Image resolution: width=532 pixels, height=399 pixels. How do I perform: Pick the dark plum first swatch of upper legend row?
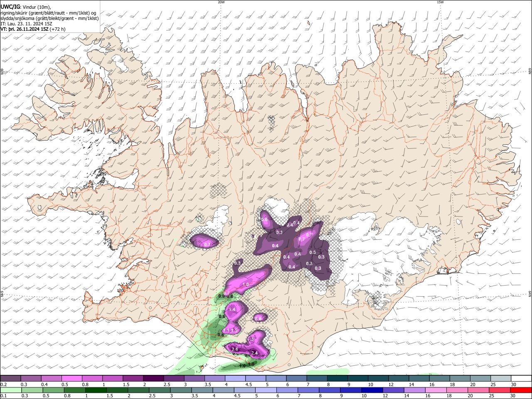(10, 378)
